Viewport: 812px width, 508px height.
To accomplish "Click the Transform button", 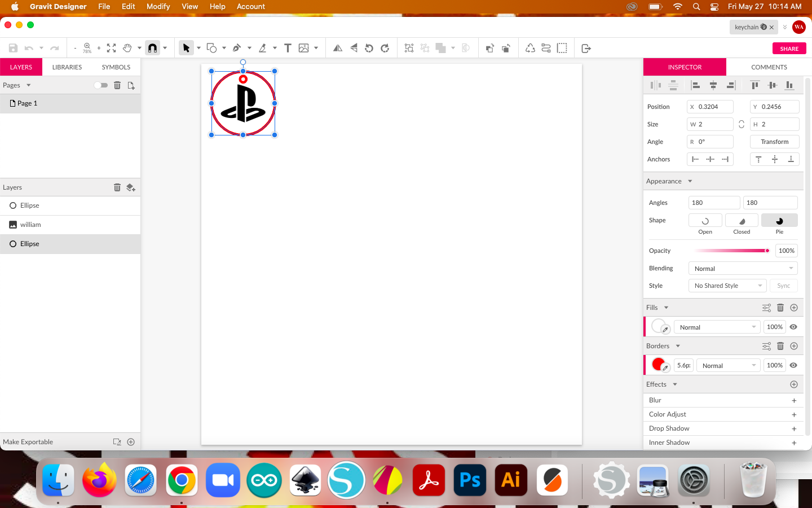I will [775, 142].
